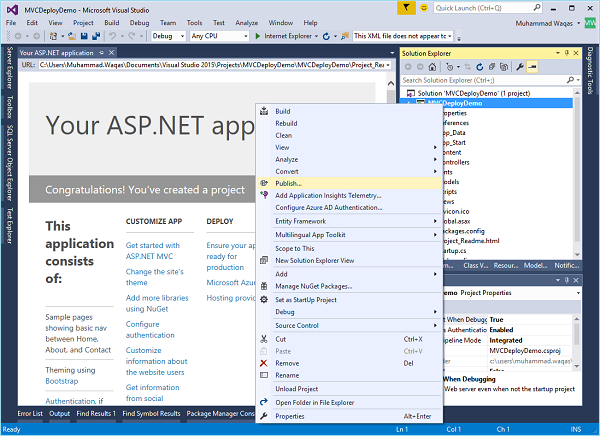Click the Refresh icon in Solution Explorer
The image size is (600, 436).
click(x=479, y=67)
